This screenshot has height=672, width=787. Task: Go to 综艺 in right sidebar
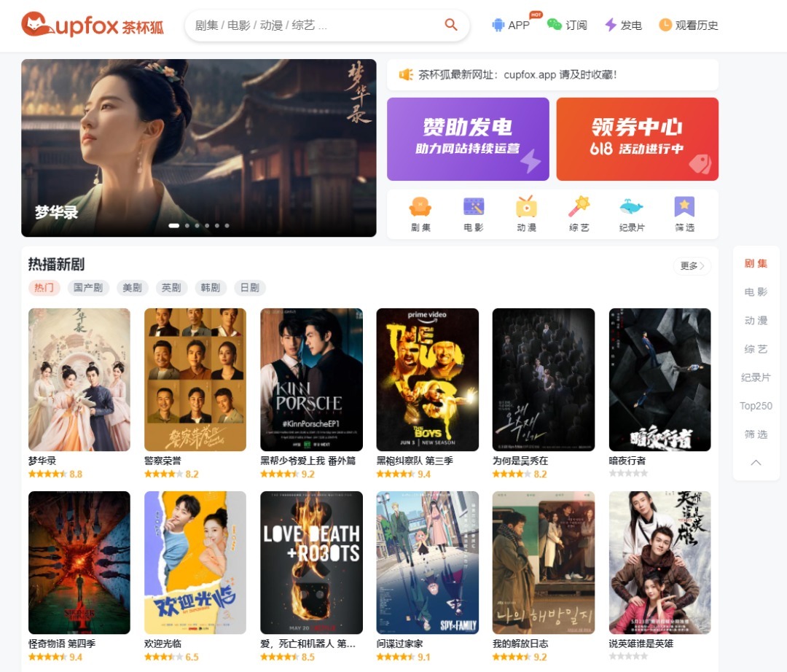[756, 349]
